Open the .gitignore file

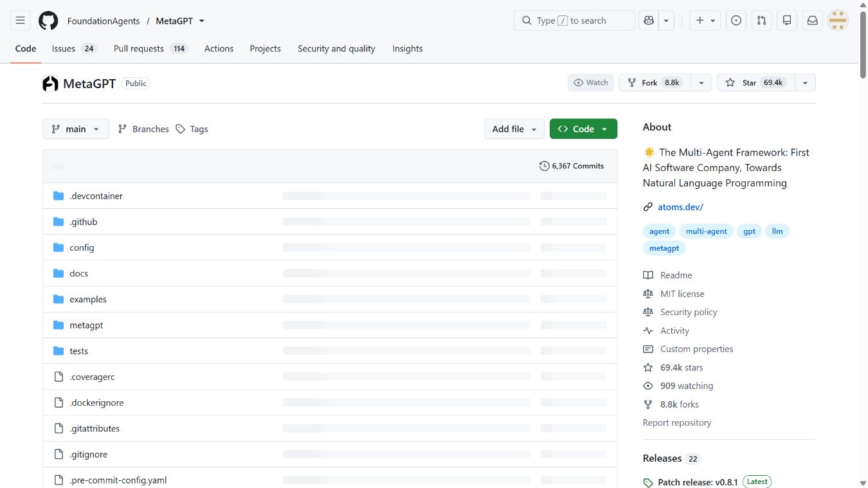click(x=88, y=454)
